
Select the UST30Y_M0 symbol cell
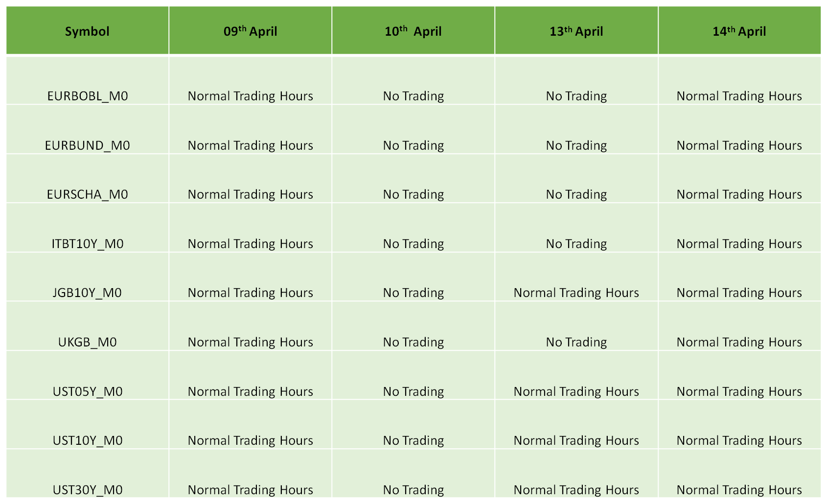[x=88, y=474]
